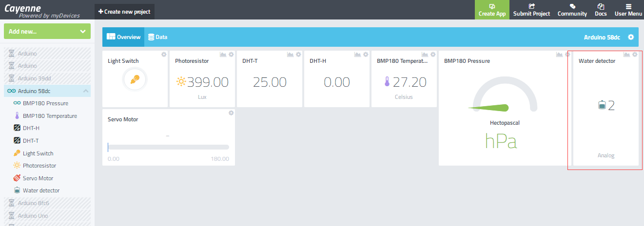The image size is (644, 226).
Task: Show chart for BMP180 Pressure widget
Action: 559,55
